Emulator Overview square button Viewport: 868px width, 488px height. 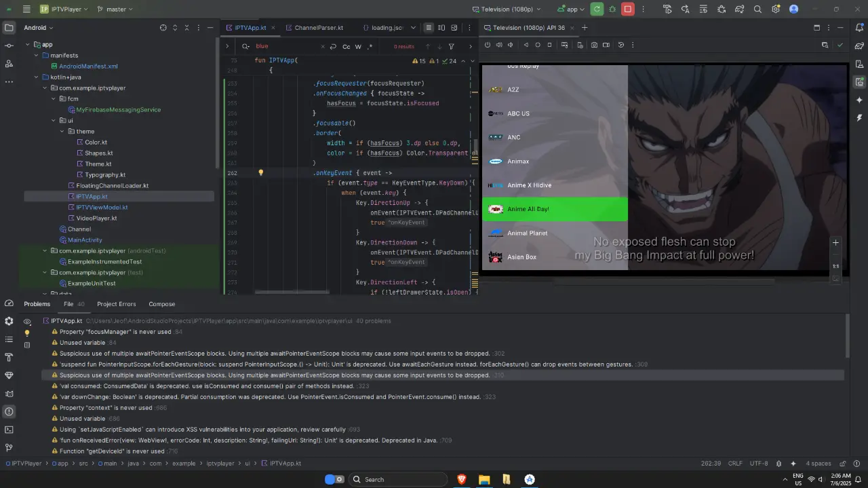pos(549,45)
